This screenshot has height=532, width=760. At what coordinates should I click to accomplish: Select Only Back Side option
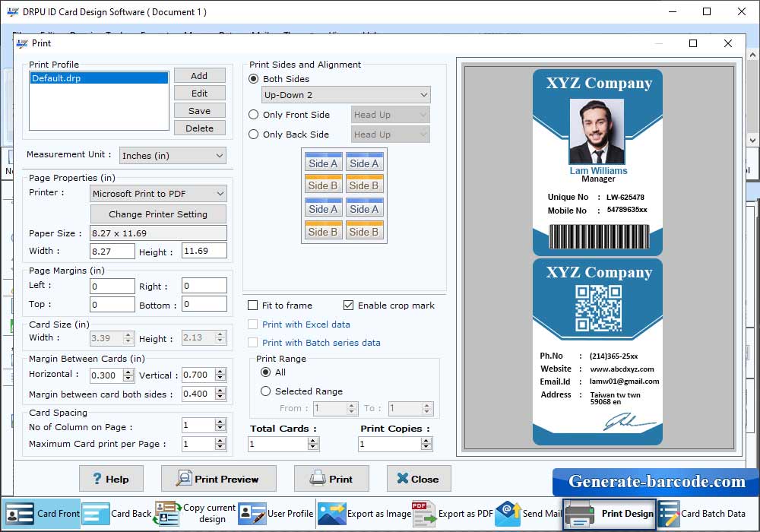pyautogui.click(x=254, y=135)
